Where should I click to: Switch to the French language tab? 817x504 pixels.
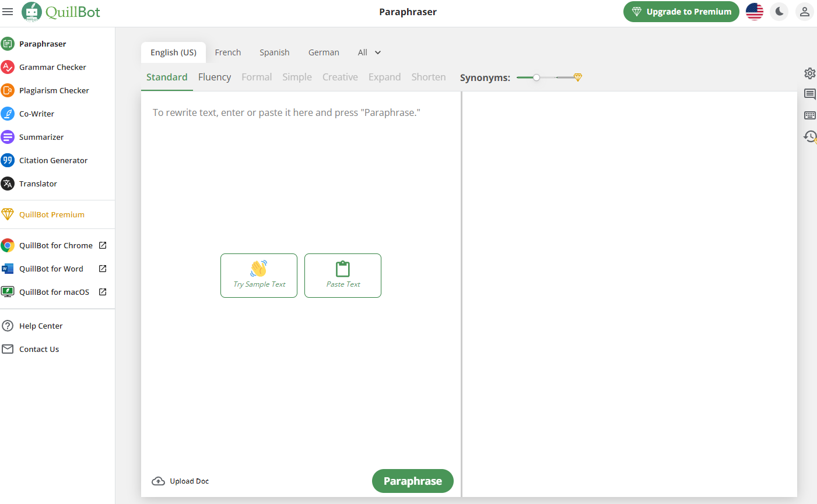coord(228,52)
